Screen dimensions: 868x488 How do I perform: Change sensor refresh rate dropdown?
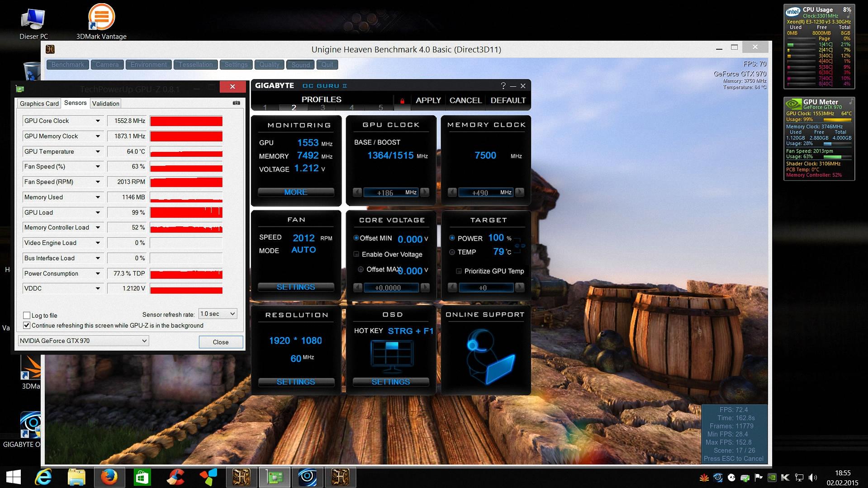point(218,313)
